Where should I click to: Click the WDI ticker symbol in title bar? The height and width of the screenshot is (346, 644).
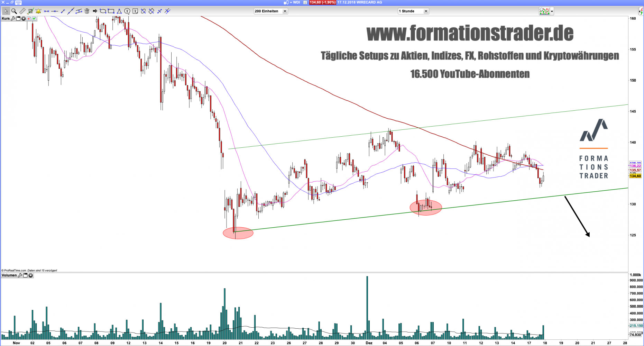296,2
